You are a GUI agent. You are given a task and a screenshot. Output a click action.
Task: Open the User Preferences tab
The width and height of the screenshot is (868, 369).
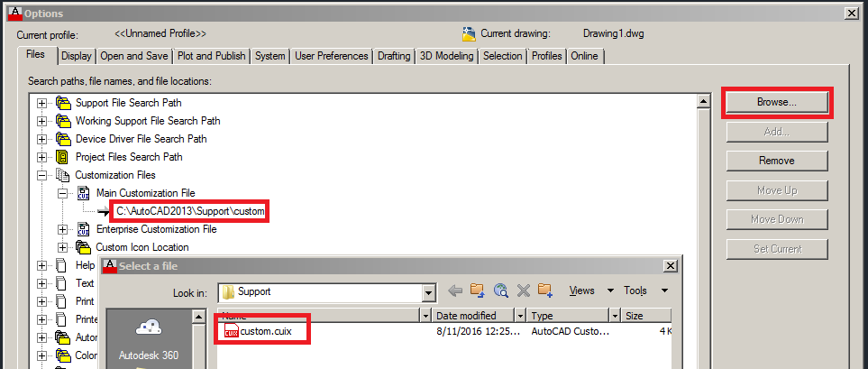[332, 56]
